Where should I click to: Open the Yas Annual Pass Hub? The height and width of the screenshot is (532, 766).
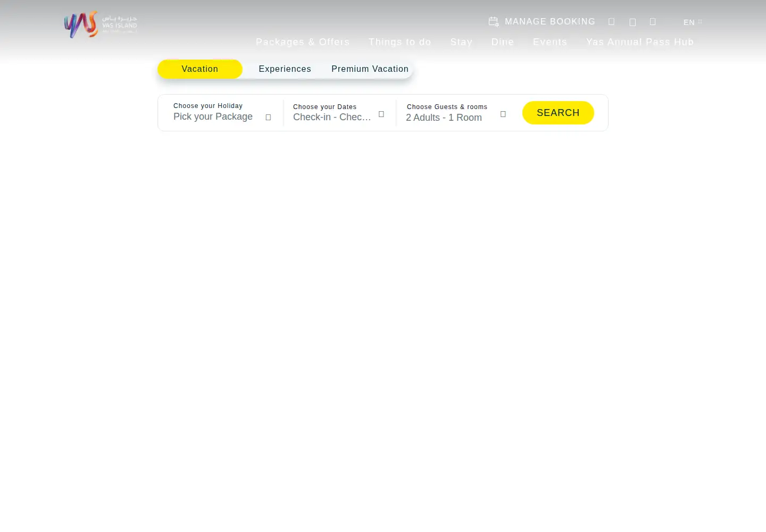(640, 42)
